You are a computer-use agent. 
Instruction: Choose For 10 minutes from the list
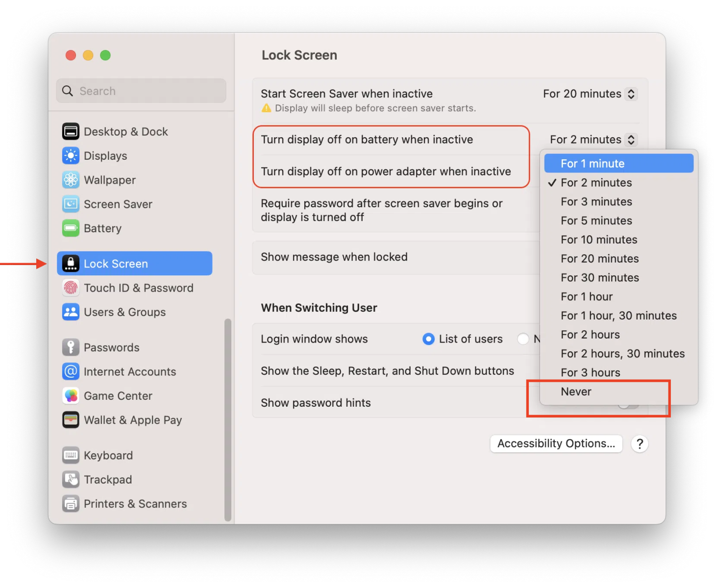(x=618, y=239)
